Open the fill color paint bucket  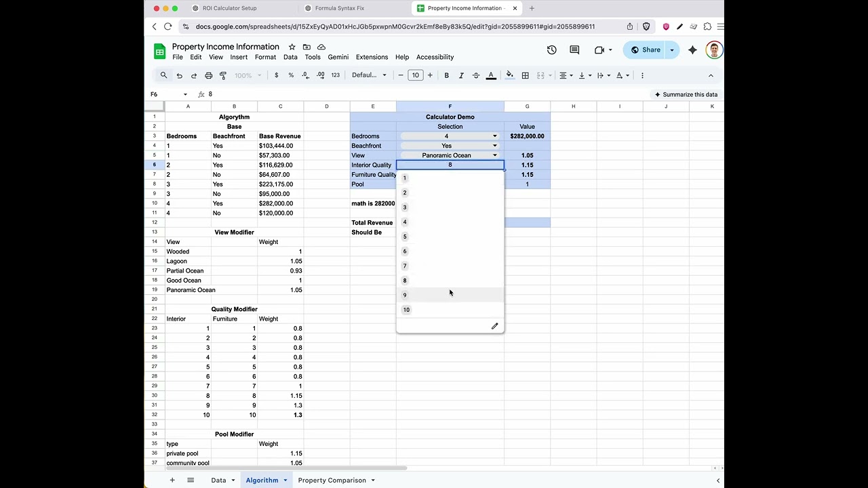[x=509, y=75]
